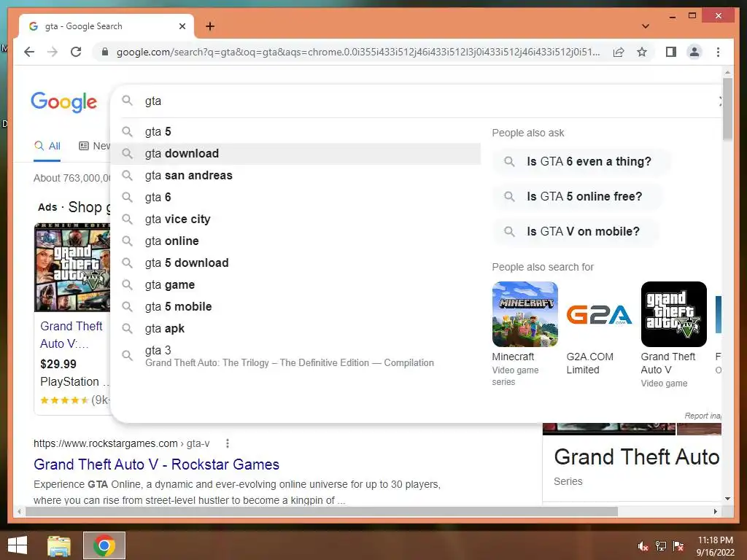Image resolution: width=747 pixels, height=560 pixels.
Task: Click the $29.99 price text
Action: (x=58, y=365)
